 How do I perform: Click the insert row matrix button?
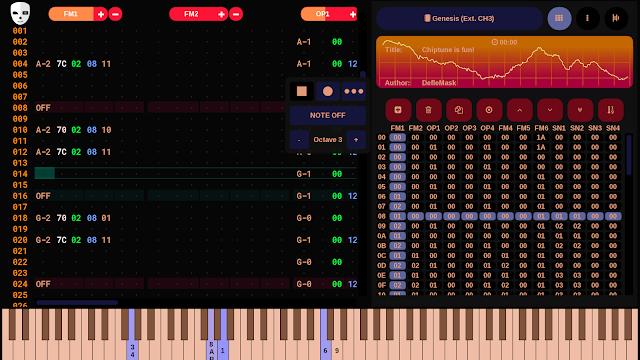click(398, 110)
